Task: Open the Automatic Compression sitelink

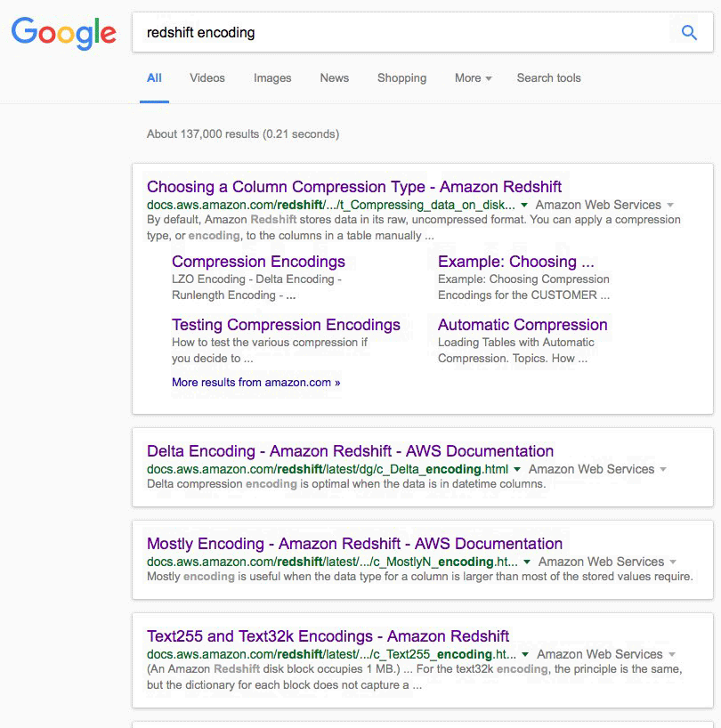Action: tap(523, 325)
